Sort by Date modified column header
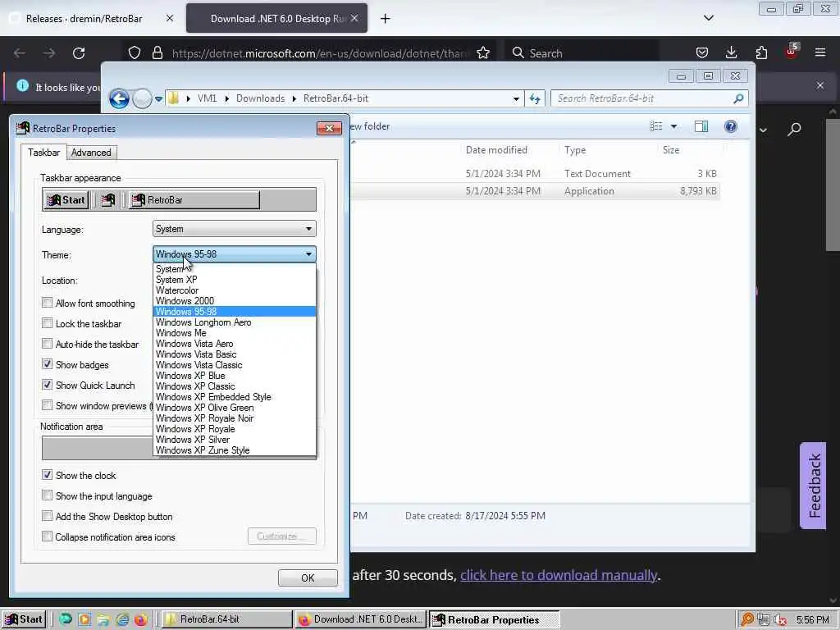The image size is (840, 630). click(x=496, y=151)
